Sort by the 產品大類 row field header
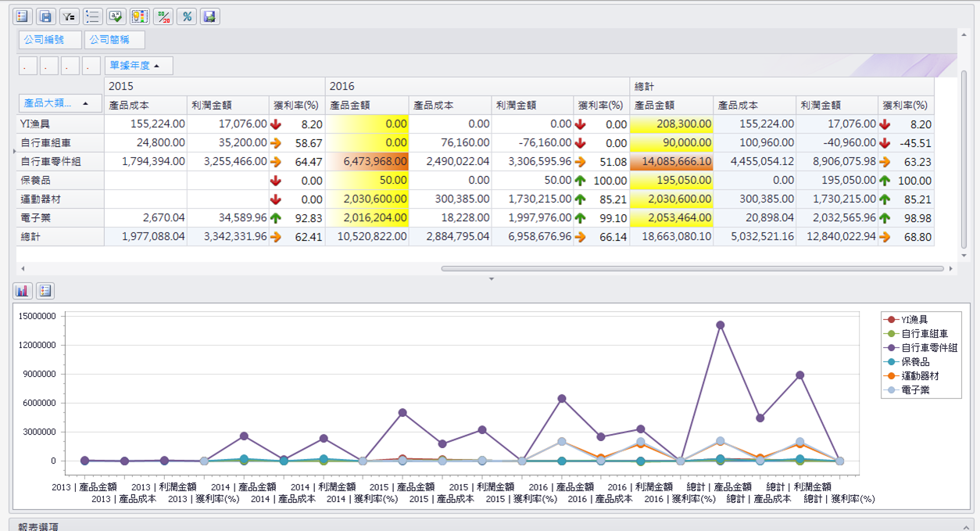The height and width of the screenshot is (531, 980). (x=60, y=103)
